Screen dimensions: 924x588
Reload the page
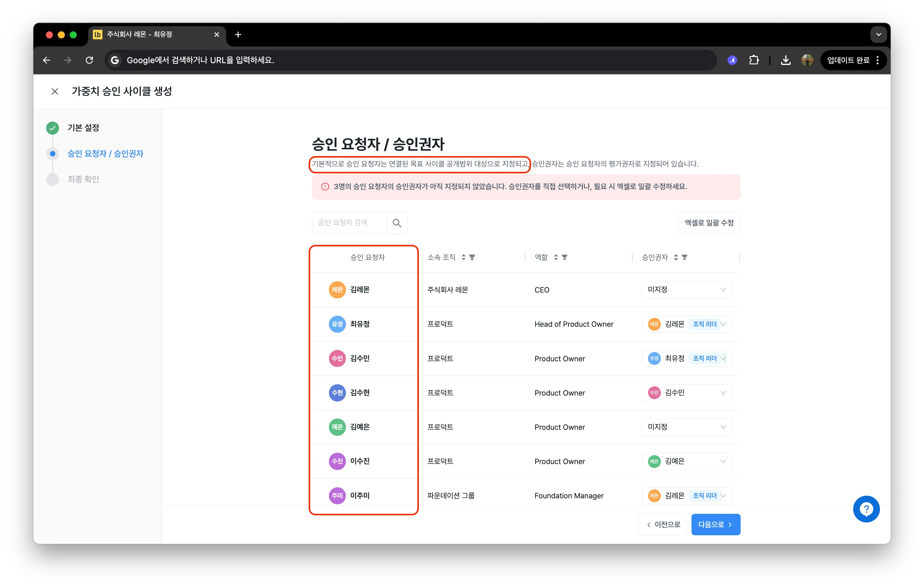[89, 60]
